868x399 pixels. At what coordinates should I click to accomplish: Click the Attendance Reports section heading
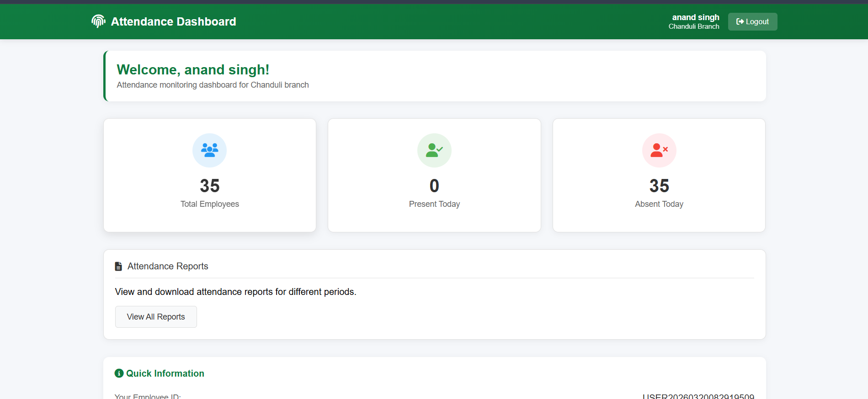tap(167, 266)
